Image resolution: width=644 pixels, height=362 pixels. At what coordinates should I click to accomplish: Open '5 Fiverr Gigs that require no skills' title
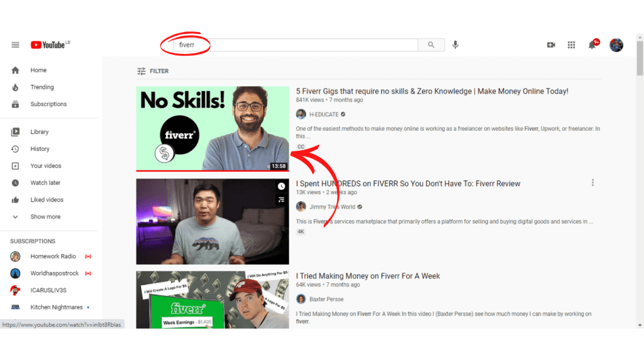click(432, 91)
